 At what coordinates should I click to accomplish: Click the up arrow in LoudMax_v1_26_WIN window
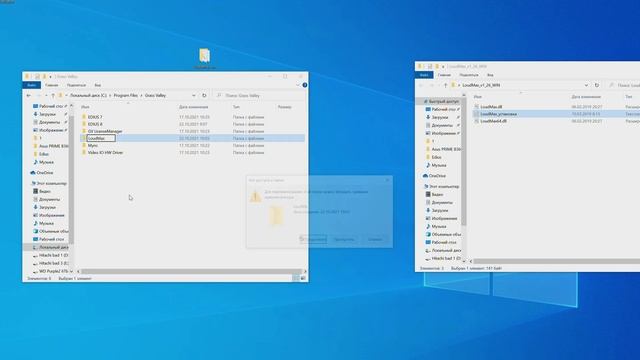pos(445,85)
